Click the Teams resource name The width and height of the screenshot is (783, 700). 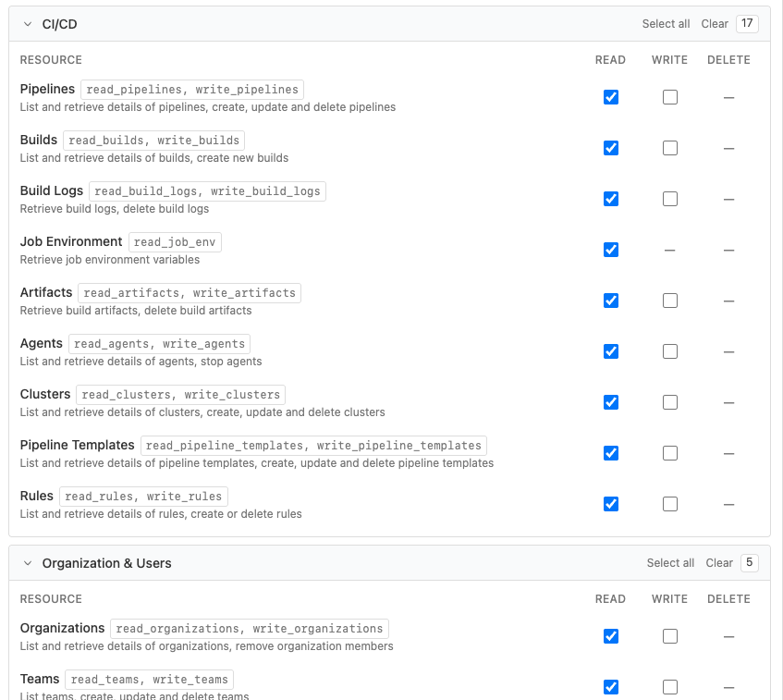coord(40,679)
